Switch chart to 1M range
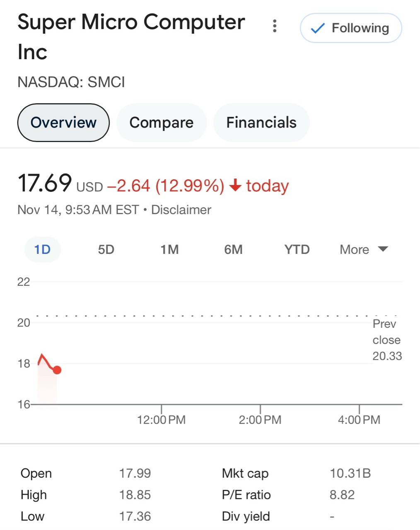The width and height of the screenshot is (420, 530). (169, 250)
